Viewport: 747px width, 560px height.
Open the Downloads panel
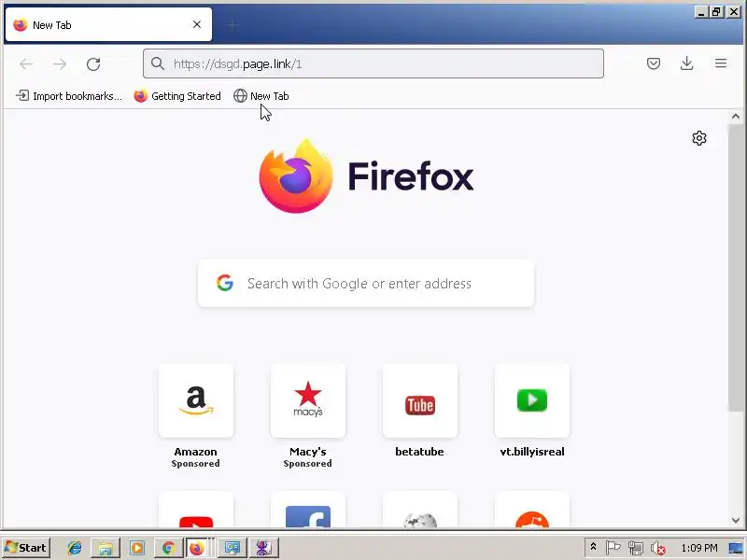[x=686, y=63]
